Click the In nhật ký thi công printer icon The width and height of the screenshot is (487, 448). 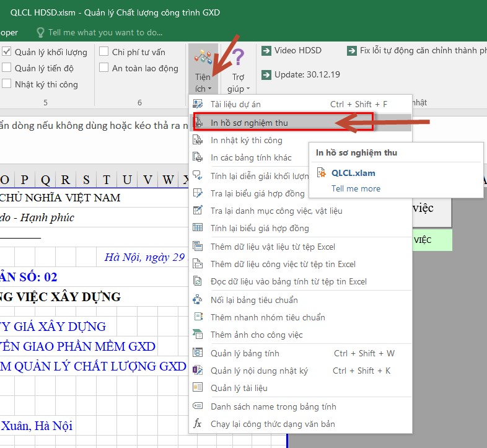pos(198,140)
